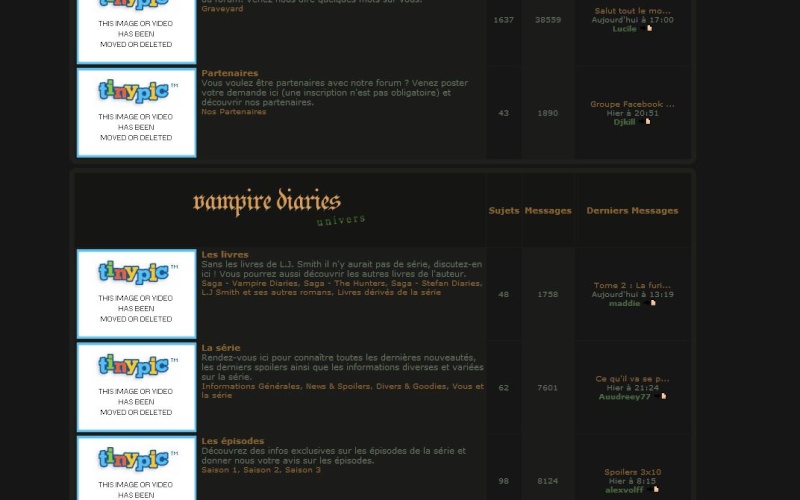The height and width of the screenshot is (500, 800).
Task: Open the Nos Partenaires subforum
Action: 234,112
